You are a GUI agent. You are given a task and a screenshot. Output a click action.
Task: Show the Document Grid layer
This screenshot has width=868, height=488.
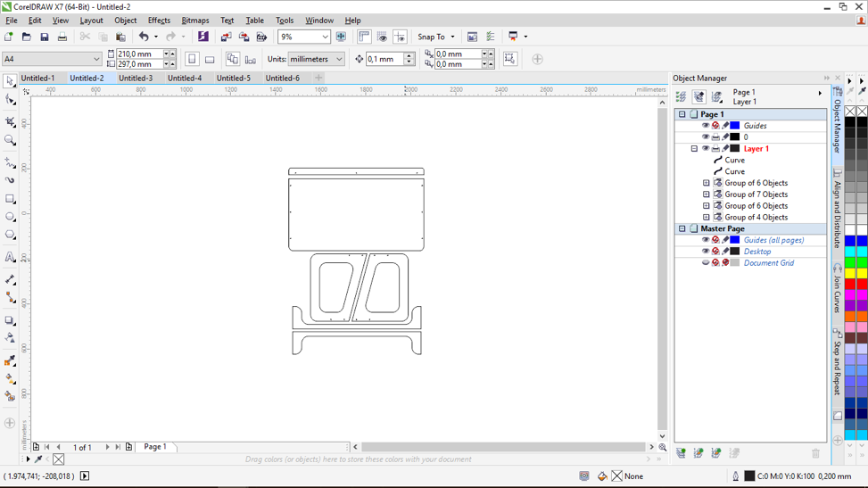click(x=705, y=263)
